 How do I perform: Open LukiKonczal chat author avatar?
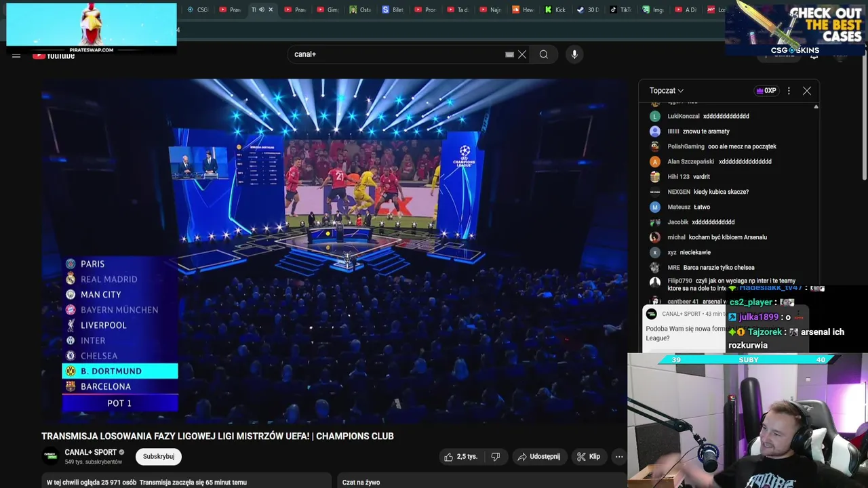pos(654,116)
